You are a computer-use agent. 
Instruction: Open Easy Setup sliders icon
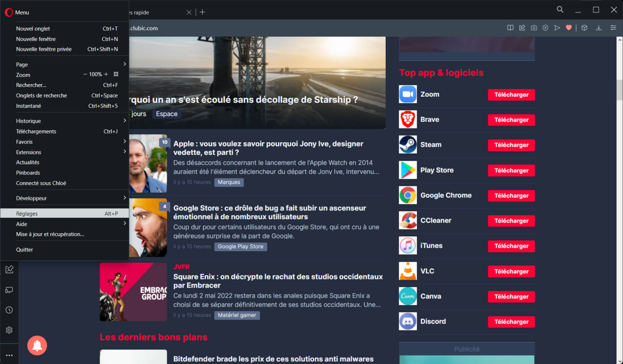point(613,28)
